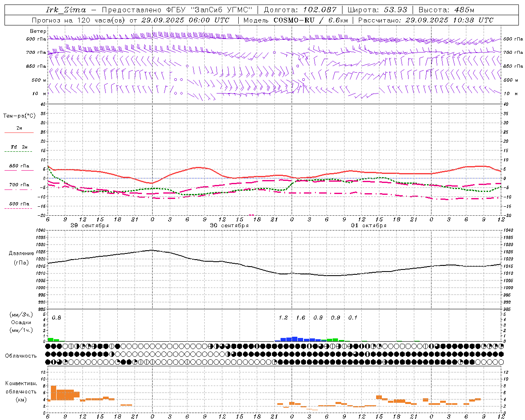The width and height of the screenshot is (525, 420).
Task: Click the date label 01 октября
Action: 369,225
